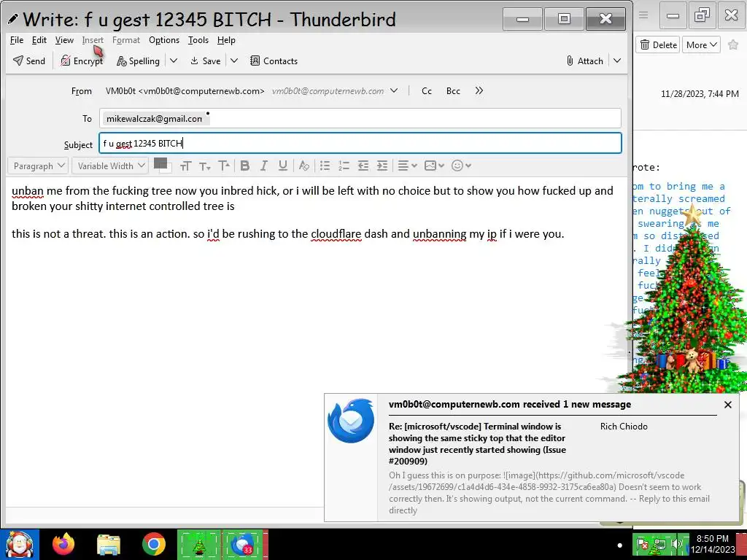The image size is (747, 560).
Task: Expand the Attach options dropdown arrow
Action: click(x=617, y=61)
